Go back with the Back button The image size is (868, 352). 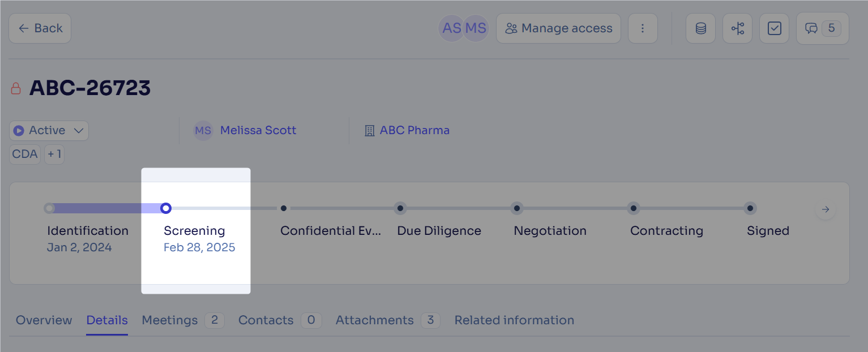pyautogui.click(x=40, y=28)
